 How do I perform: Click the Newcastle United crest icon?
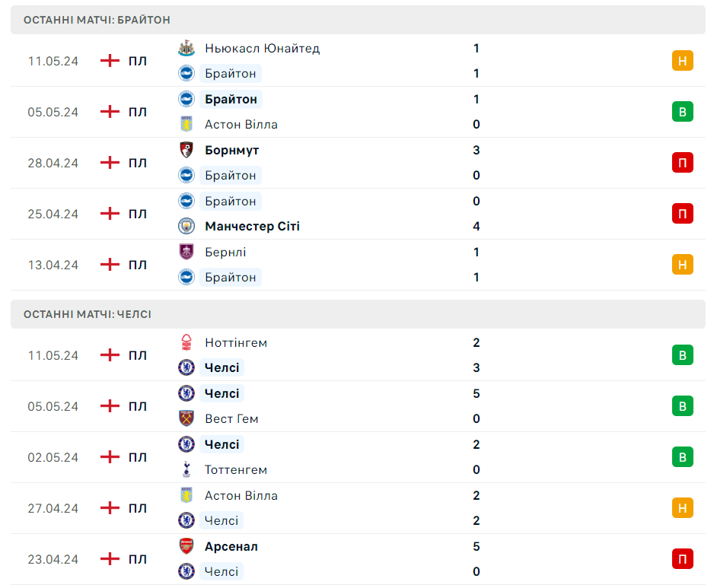[186, 48]
